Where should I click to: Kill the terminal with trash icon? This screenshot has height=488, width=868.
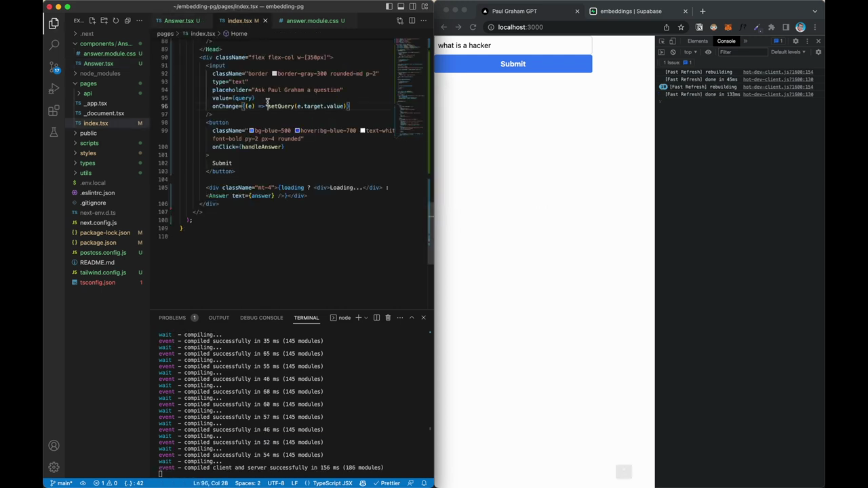click(x=388, y=317)
